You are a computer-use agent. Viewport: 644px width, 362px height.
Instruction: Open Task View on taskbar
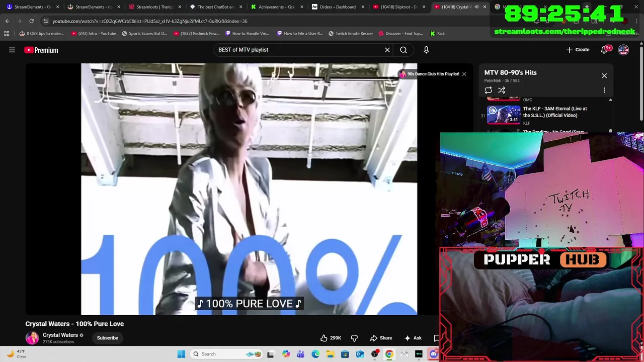click(x=270, y=354)
